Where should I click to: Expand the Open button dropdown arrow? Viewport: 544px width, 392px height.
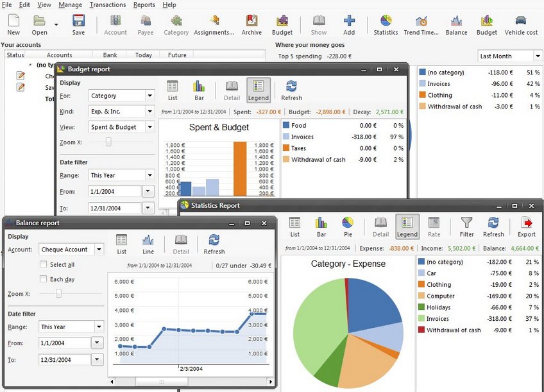pyautogui.click(x=56, y=24)
